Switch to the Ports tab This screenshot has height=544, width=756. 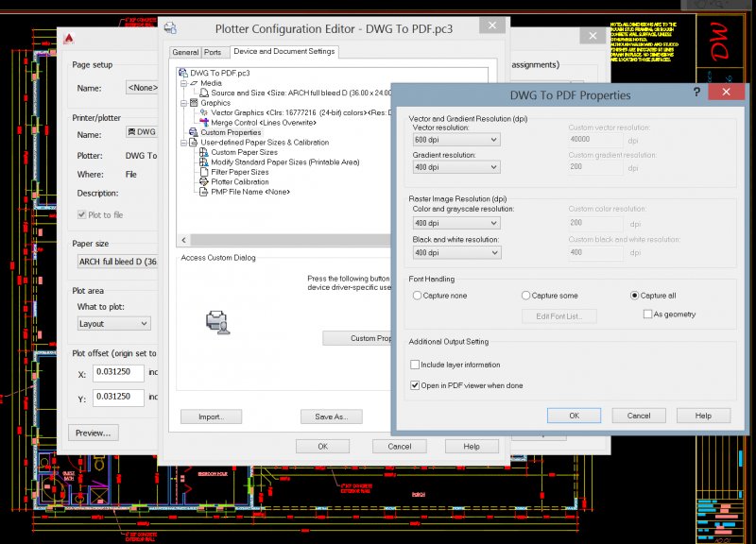coord(212,52)
